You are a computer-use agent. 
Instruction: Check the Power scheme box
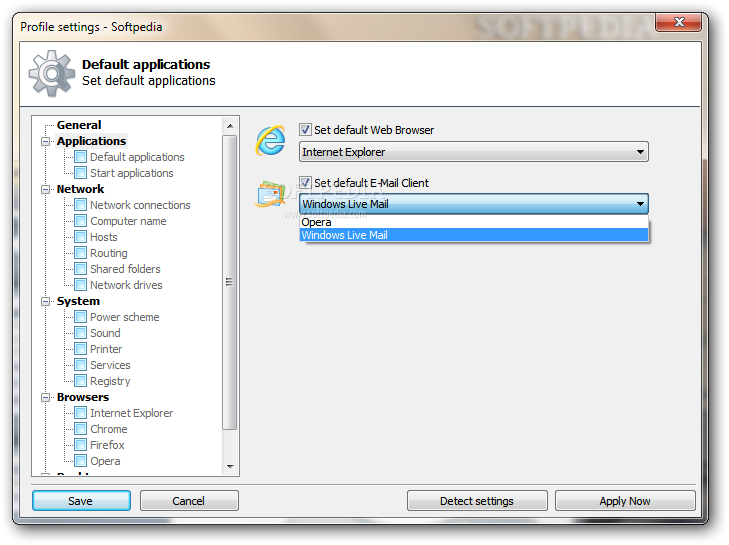point(80,317)
